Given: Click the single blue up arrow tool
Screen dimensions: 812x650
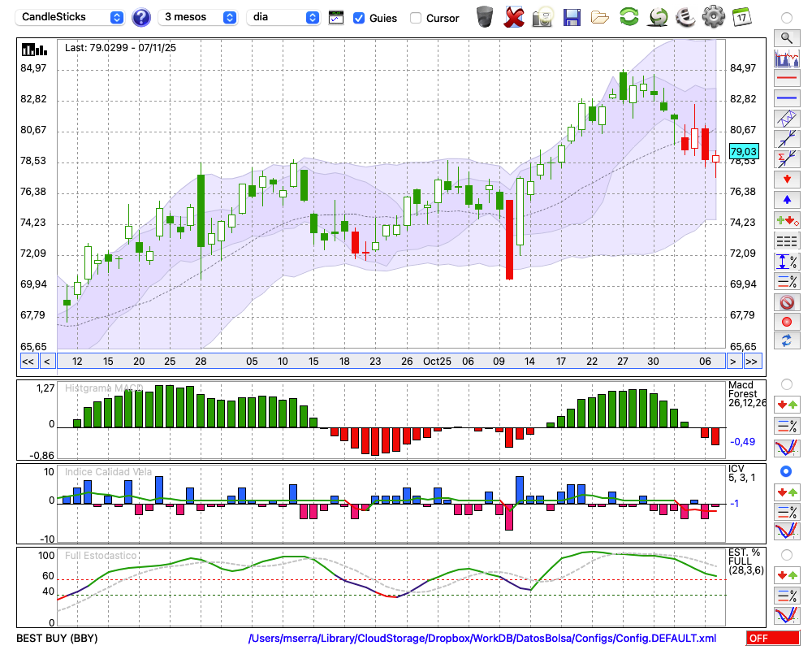Looking at the screenshot, I should tap(787, 200).
